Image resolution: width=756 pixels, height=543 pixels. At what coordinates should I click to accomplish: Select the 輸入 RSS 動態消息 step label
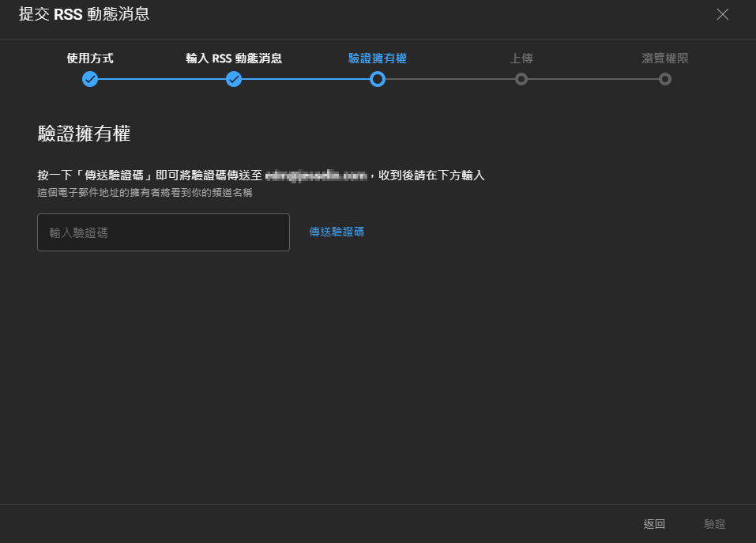pyautogui.click(x=234, y=58)
